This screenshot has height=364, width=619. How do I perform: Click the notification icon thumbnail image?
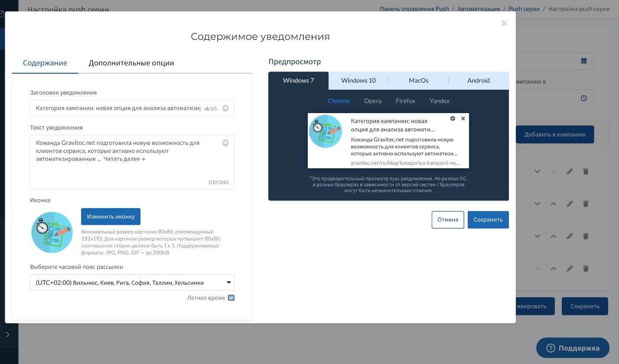(x=52, y=232)
